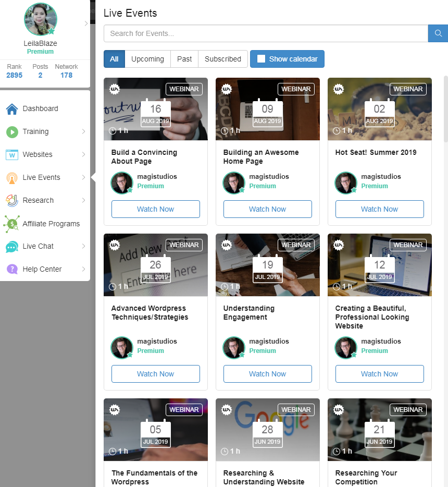The width and height of the screenshot is (448, 487).
Task: Click WA badge on Understanding Engagement card
Action: point(227,245)
